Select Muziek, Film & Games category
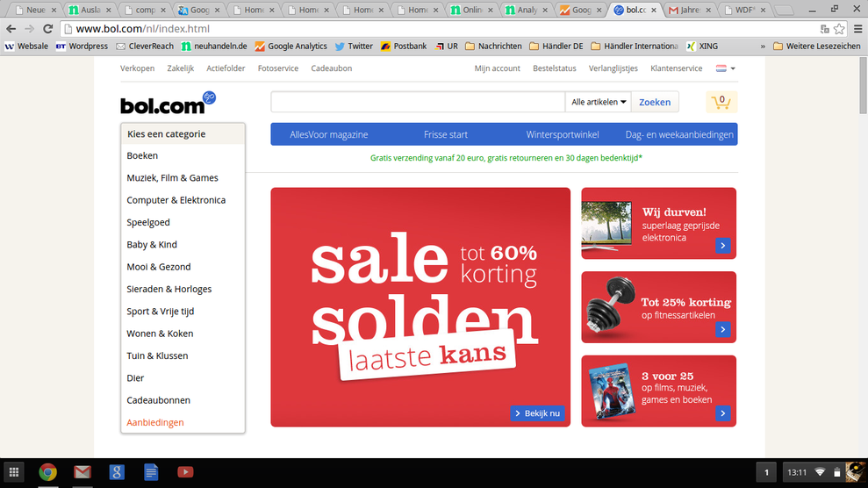 click(x=172, y=178)
